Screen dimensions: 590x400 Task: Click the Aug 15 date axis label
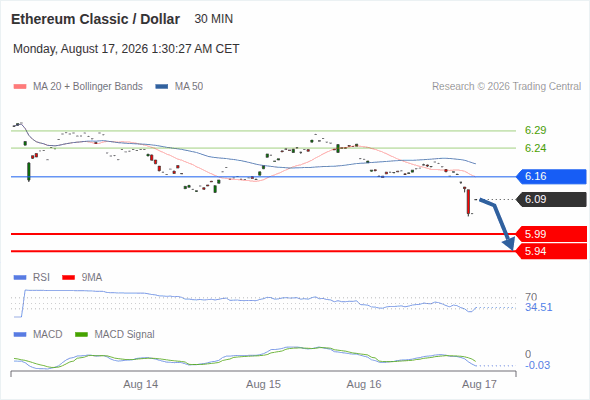click(x=263, y=385)
